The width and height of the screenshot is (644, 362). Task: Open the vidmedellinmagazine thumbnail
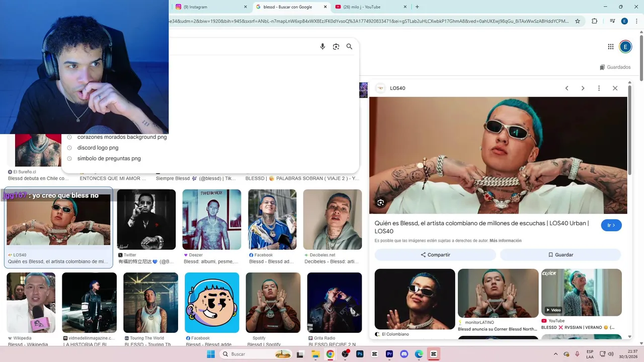tap(89, 303)
